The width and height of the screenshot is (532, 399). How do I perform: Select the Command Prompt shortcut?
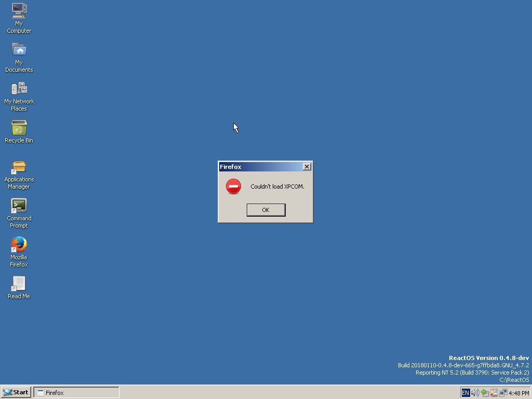click(x=19, y=214)
